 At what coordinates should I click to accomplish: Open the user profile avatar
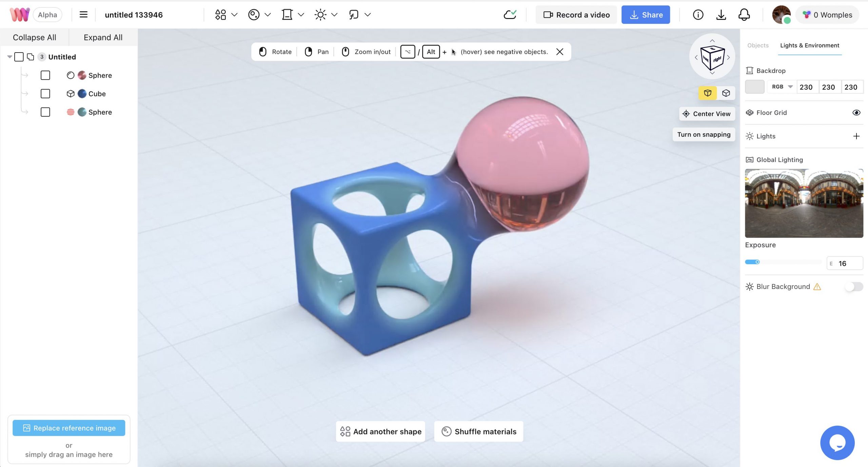click(x=781, y=15)
